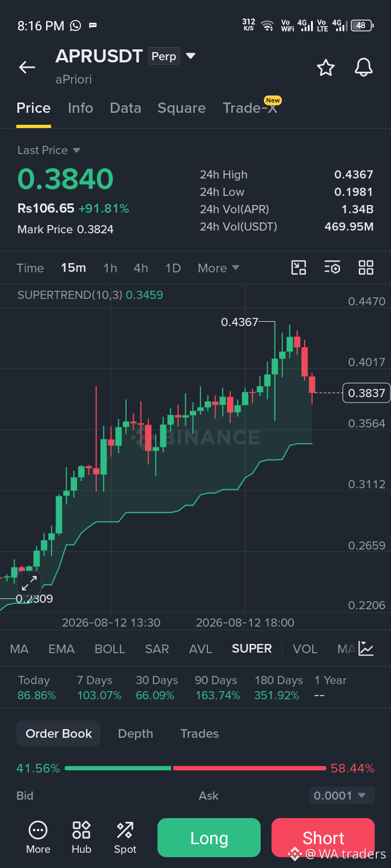Enable the VOL indicator
Image resolution: width=391 pixels, height=868 pixels.
(x=305, y=649)
